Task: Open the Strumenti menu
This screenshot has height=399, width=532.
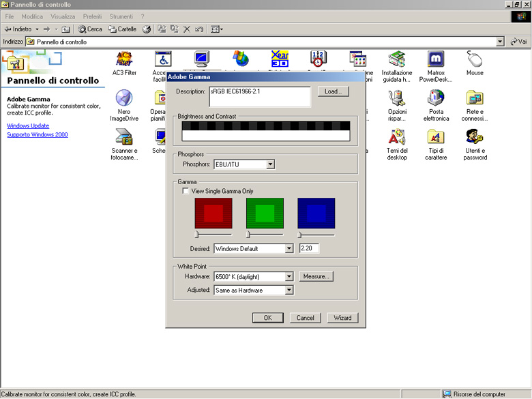Action: (121, 16)
